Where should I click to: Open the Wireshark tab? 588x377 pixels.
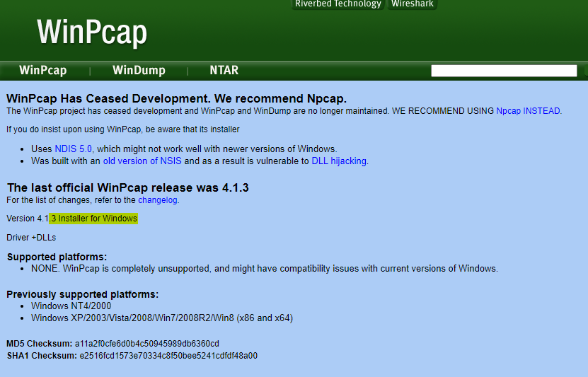pyautogui.click(x=412, y=4)
